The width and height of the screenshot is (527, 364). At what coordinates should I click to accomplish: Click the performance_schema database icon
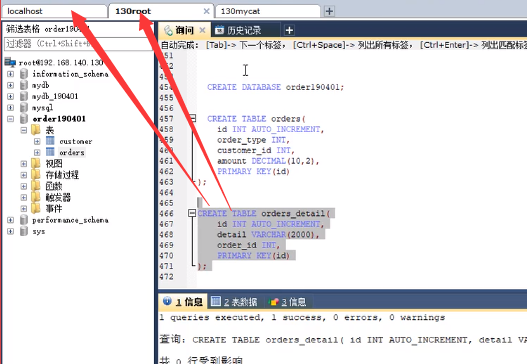click(24, 220)
